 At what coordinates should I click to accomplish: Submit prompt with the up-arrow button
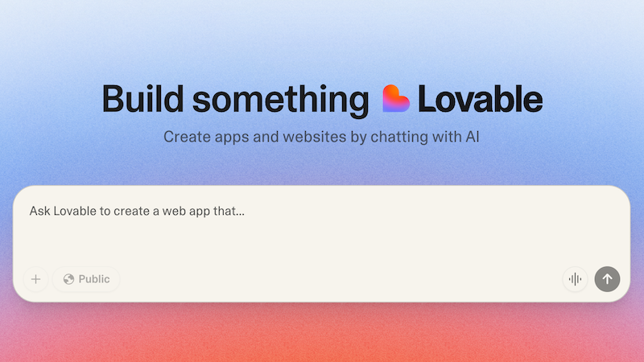(x=607, y=279)
